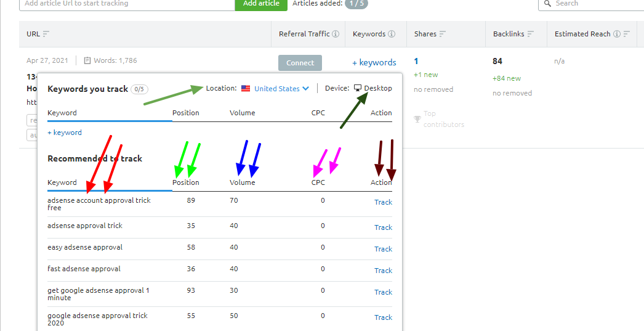
Task: Click the '+84 new' backlinks text
Action: [507, 78]
